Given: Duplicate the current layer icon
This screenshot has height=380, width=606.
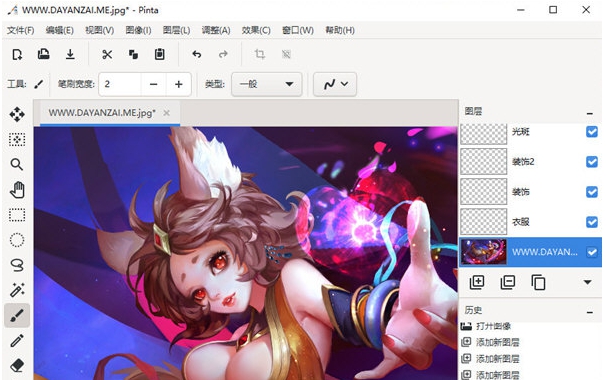Looking at the screenshot, I should coord(538,282).
